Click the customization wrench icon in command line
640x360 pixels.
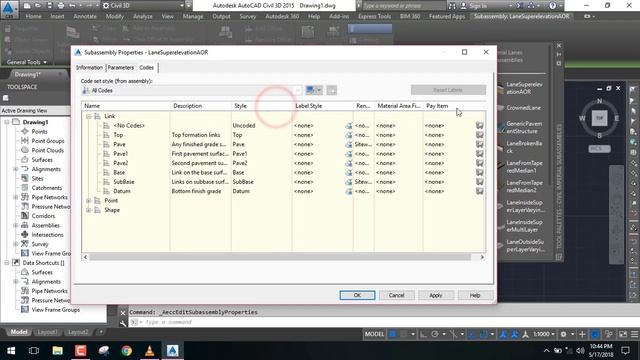[x=123, y=323]
